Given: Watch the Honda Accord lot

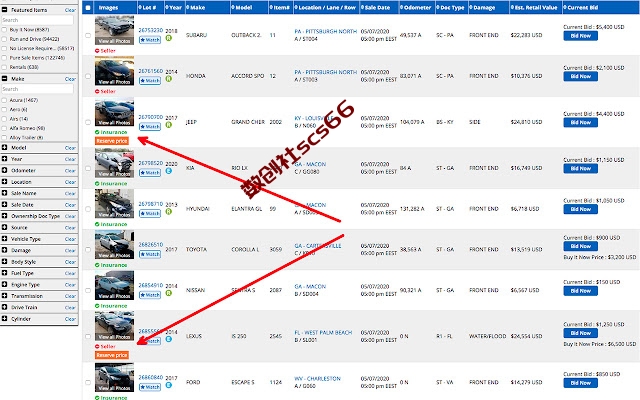Looking at the screenshot, I should [150, 81].
